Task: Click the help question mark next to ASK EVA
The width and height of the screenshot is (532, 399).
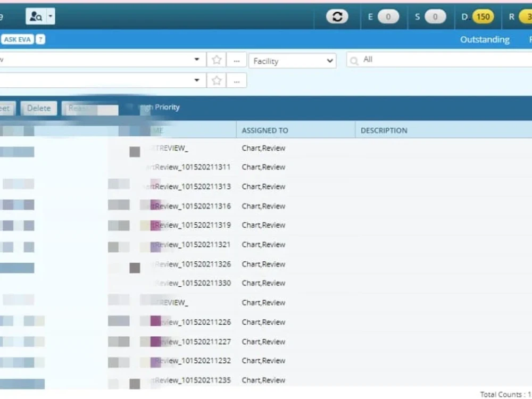Action: pyautogui.click(x=40, y=39)
